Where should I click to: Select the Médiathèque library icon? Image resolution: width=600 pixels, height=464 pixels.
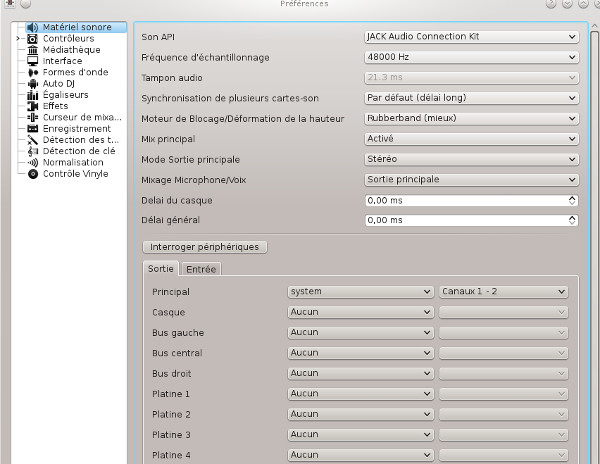click(x=33, y=50)
